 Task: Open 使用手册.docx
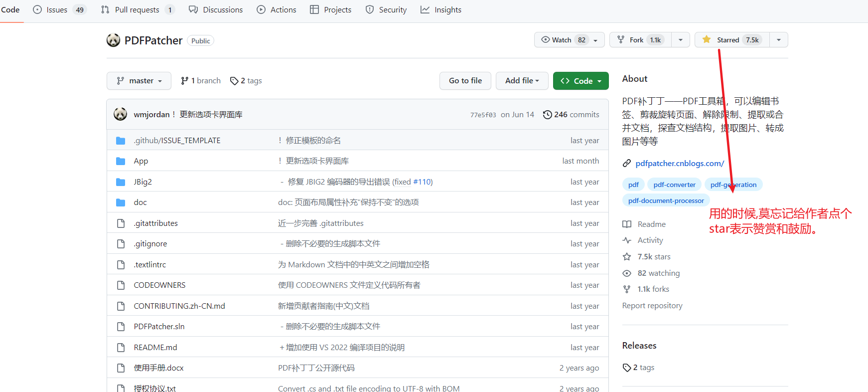(158, 368)
